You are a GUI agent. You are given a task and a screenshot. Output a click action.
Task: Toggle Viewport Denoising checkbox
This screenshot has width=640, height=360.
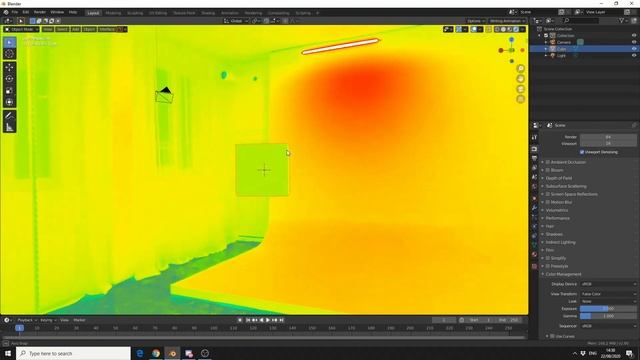tap(582, 152)
